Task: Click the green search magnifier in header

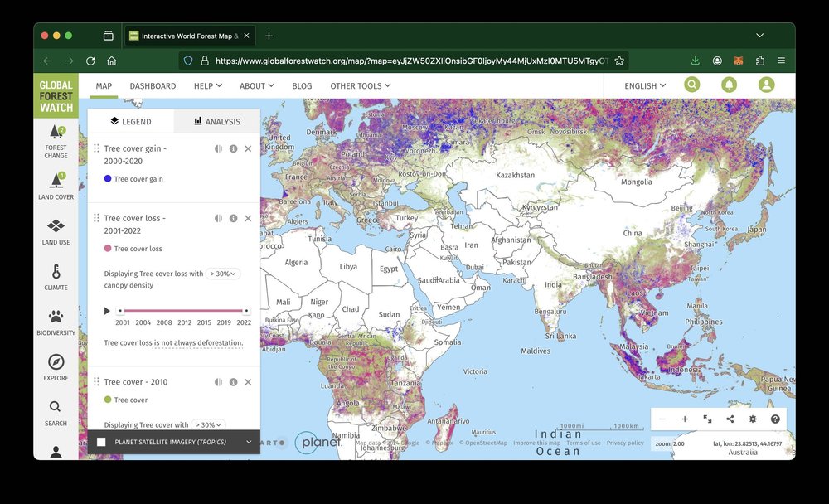Action: 691,85
